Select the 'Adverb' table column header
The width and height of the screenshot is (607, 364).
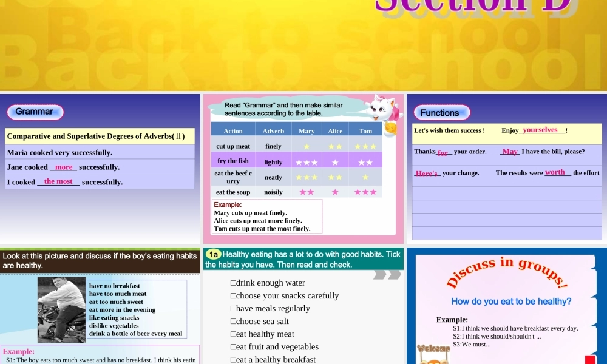pos(273,131)
